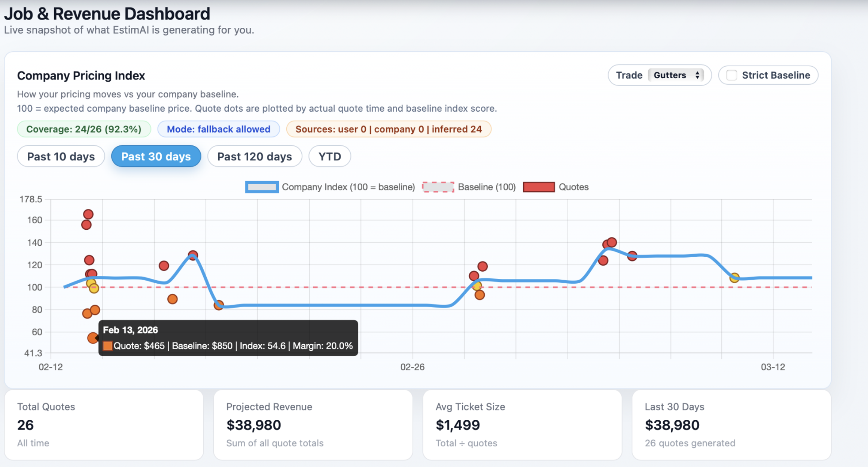Select Gutters from the Trade selector

click(671, 75)
